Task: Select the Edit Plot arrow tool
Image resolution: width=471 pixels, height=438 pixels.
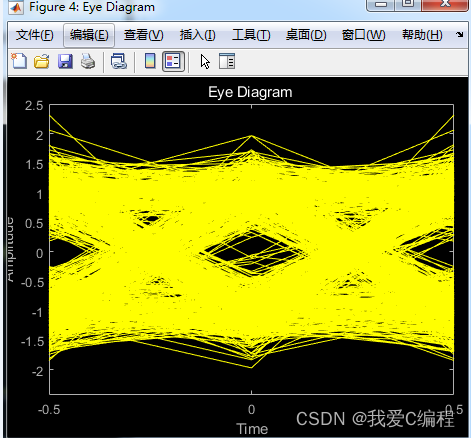Action: point(205,62)
